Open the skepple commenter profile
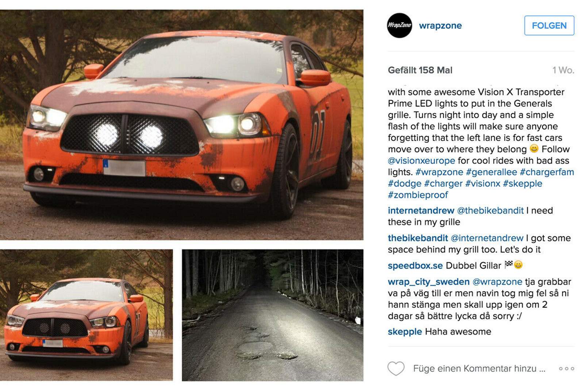The width and height of the screenshot is (584, 392). pos(405,331)
